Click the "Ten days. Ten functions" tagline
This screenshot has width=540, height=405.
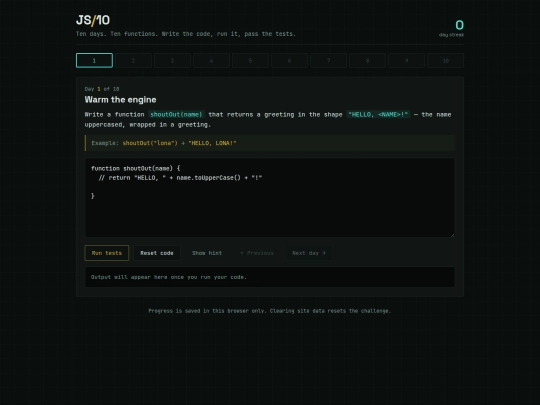click(x=186, y=34)
